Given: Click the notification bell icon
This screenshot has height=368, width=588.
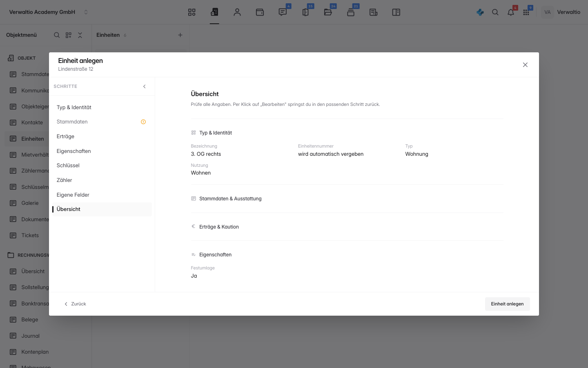Looking at the screenshot, I should coord(511,12).
